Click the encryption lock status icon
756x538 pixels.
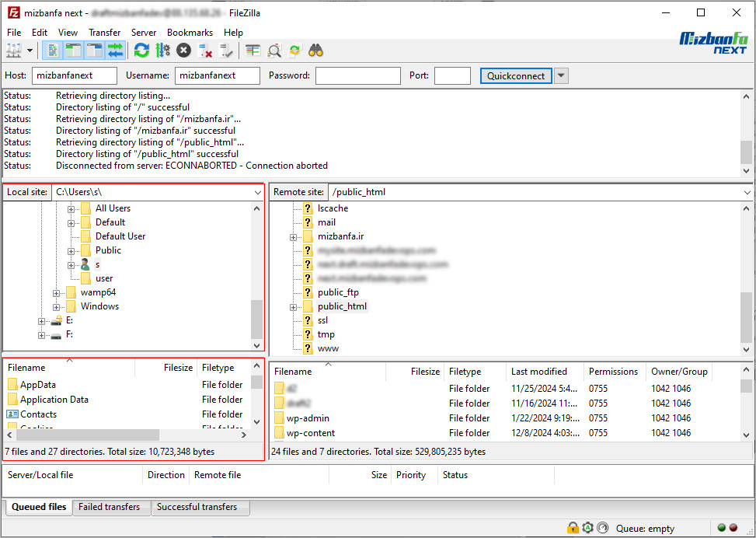573,528
